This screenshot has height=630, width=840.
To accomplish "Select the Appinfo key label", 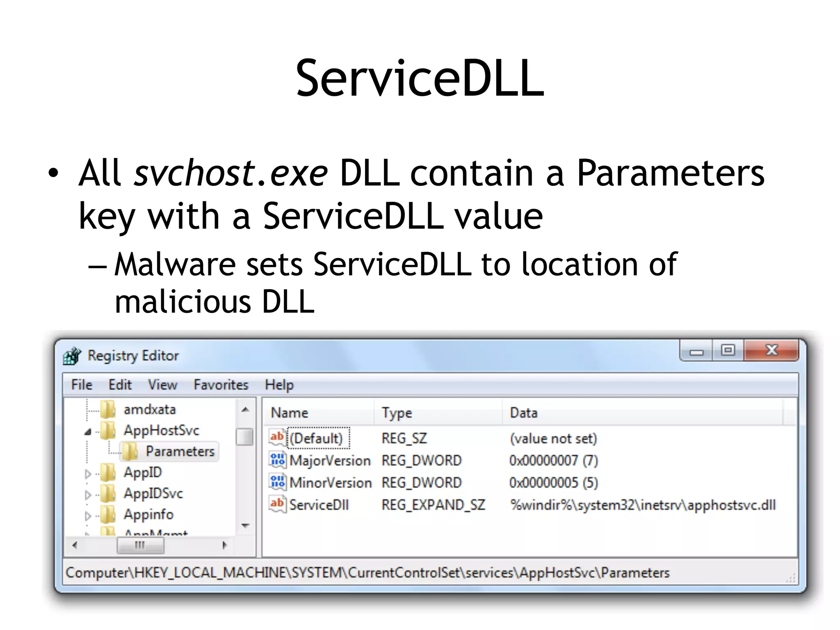I will [x=148, y=514].
